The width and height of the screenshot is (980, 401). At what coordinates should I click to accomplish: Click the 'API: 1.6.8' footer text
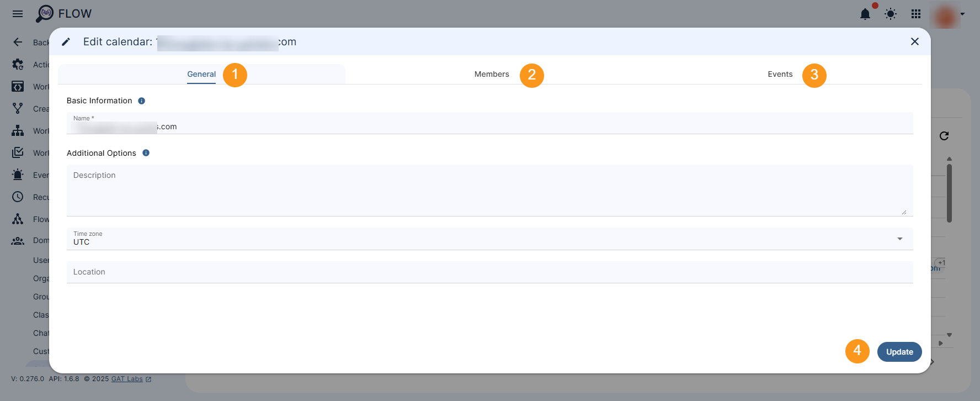pyautogui.click(x=64, y=379)
